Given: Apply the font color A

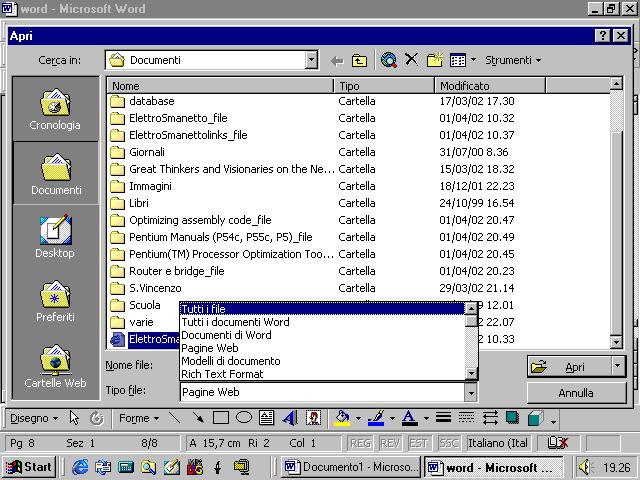Looking at the screenshot, I should (x=409, y=418).
